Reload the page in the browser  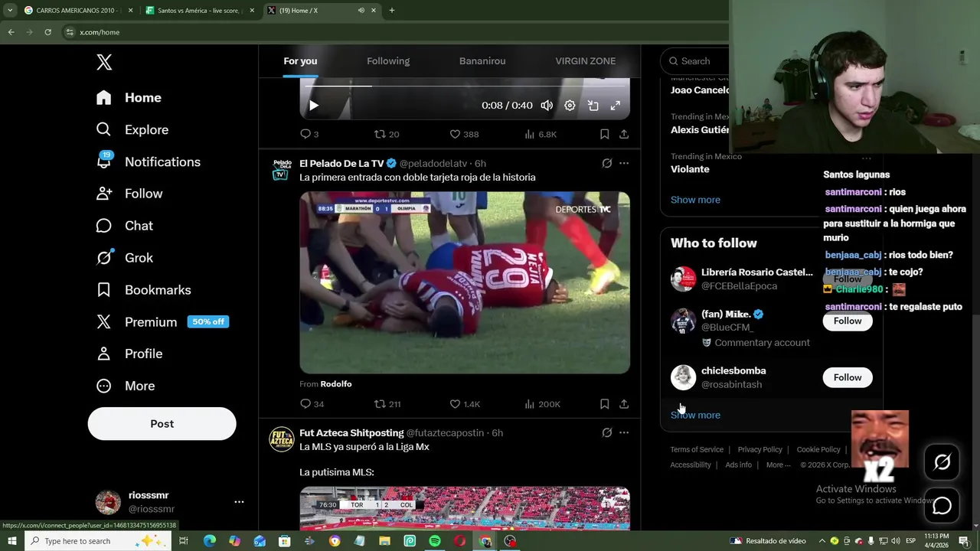click(47, 32)
